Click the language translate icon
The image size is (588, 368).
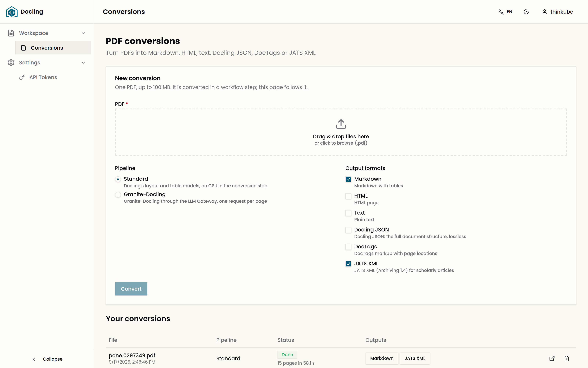[501, 12]
